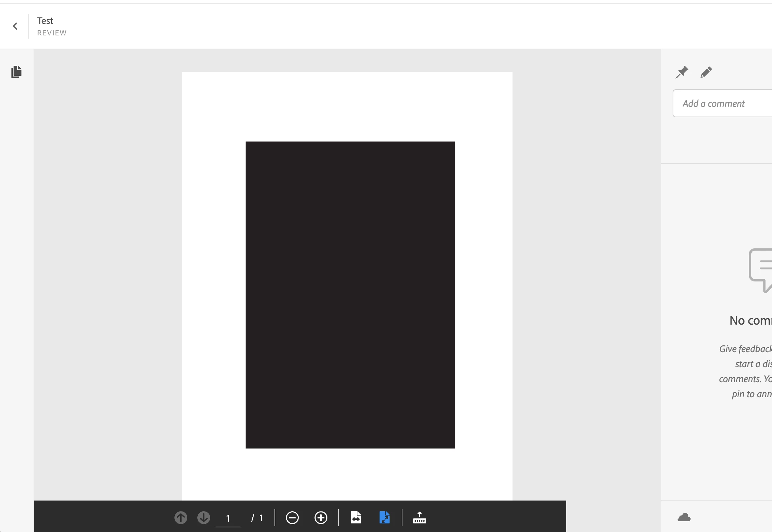Click the Add a comment field

(722, 104)
